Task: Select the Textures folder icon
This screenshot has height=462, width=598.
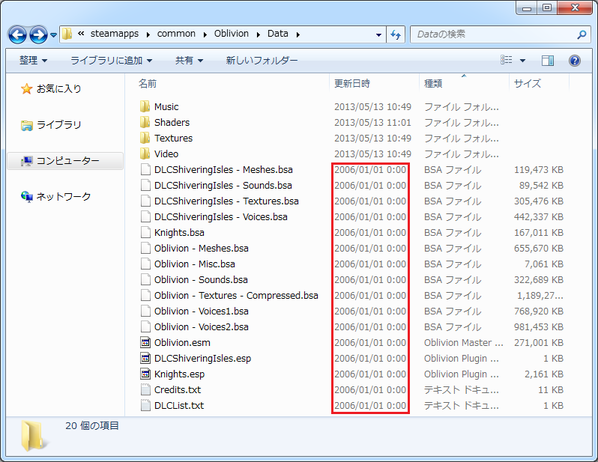Action: 145,138
